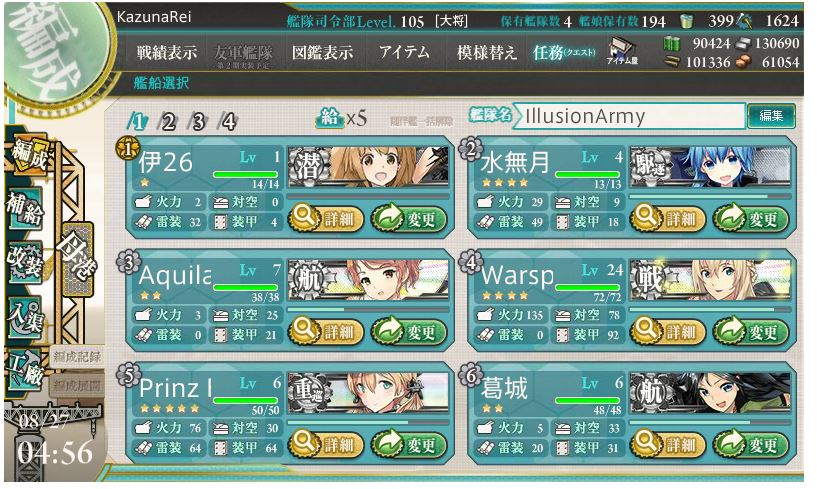Image resolution: width=817 pixels, height=489 pixels.
Task: Open the 工廠 factory sidebar icon
Action: (24, 370)
